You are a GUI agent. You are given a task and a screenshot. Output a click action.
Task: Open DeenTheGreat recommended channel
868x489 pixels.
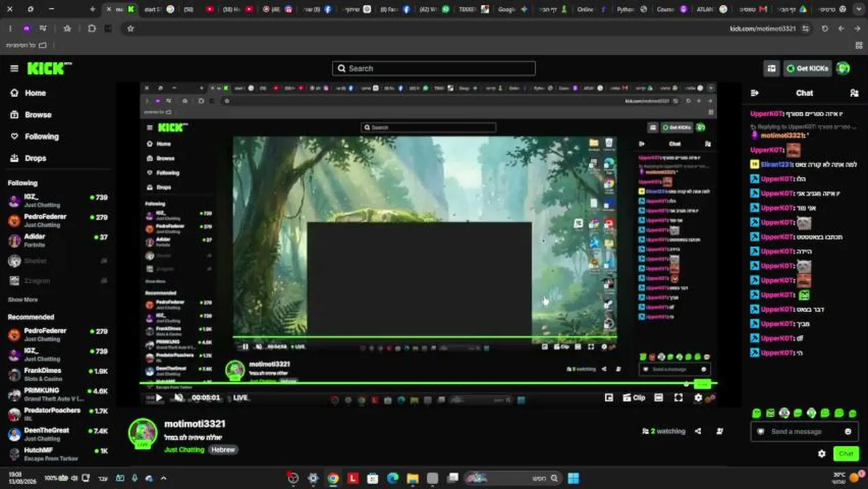point(58,434)
